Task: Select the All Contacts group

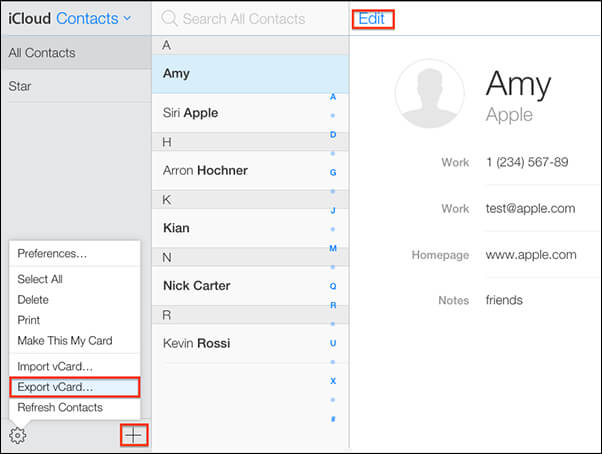Action: point(77,53)
